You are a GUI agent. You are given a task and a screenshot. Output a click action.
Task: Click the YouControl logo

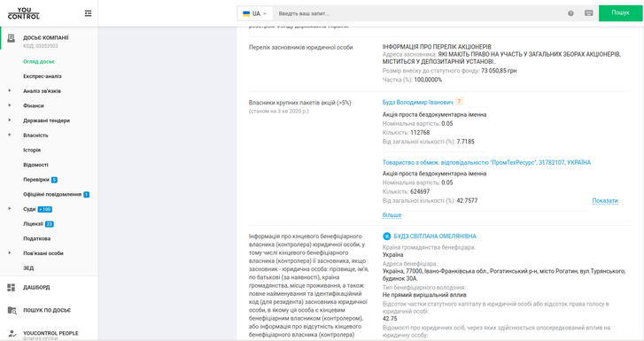coord(24,13)
